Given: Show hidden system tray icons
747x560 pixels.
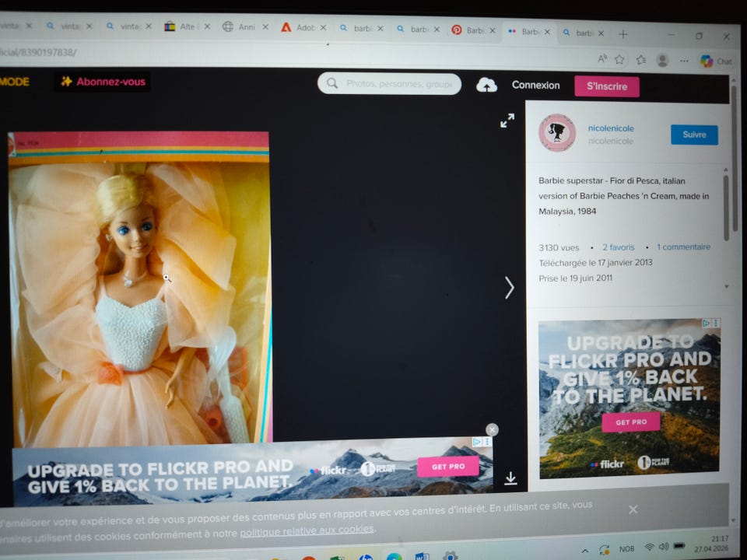Looking at the screenshot, I should pyautogui.click(x=584, y=551).
